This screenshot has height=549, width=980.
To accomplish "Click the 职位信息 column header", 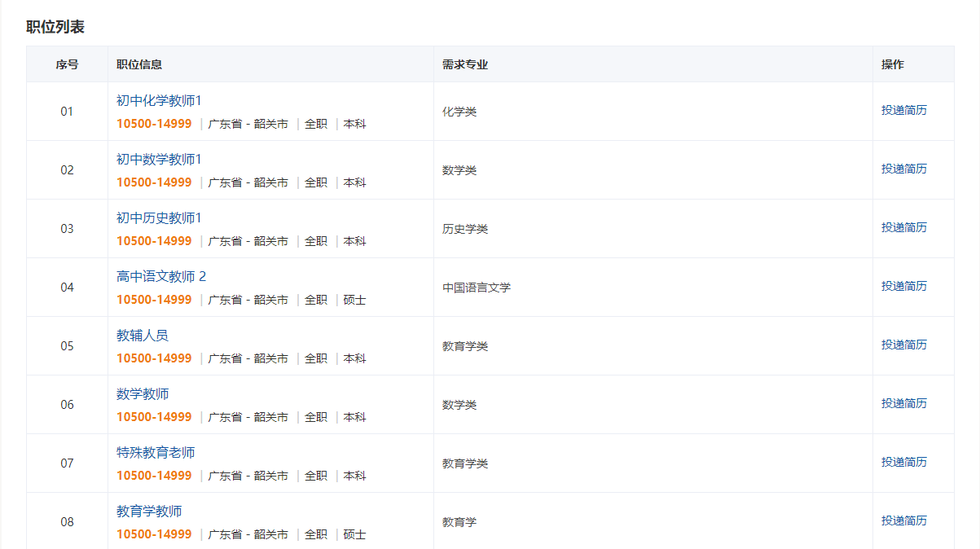I will tap(138, 65).
